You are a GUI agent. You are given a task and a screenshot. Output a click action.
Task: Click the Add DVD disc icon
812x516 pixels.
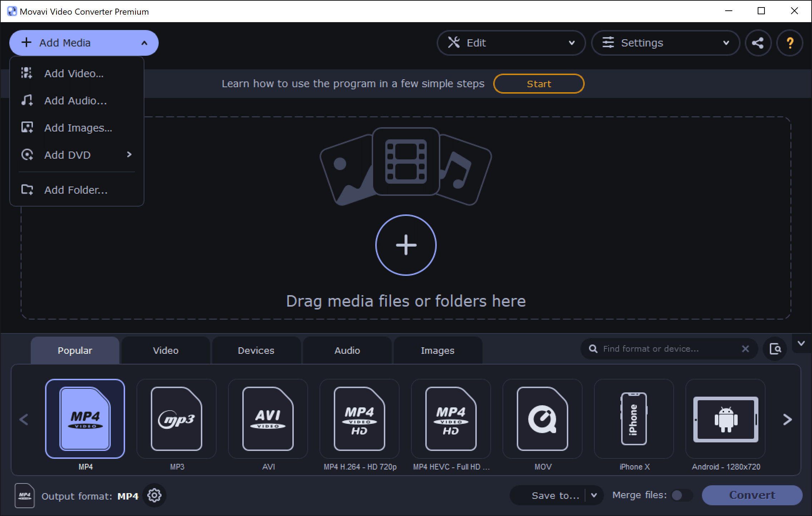click(27, 154)
